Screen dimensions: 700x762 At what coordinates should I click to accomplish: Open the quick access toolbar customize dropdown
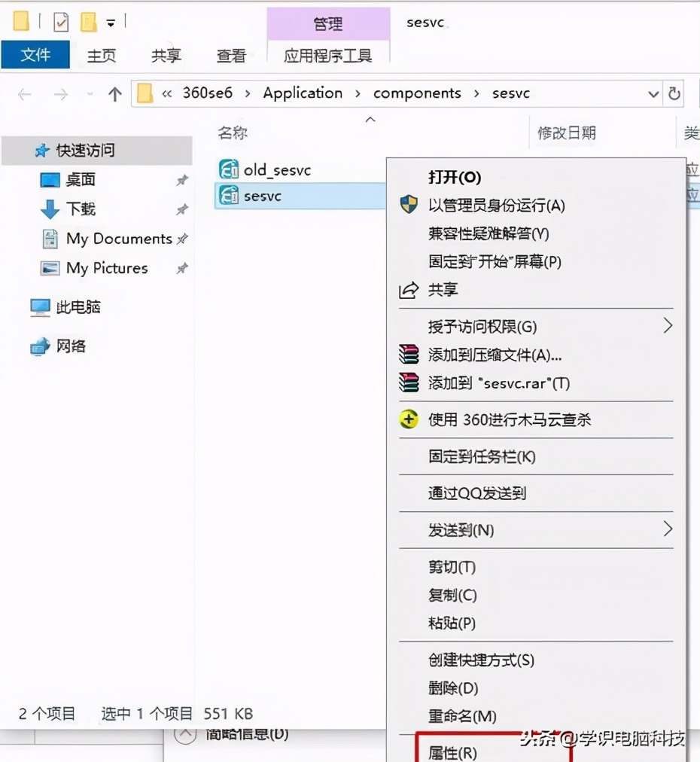(111, 23)
